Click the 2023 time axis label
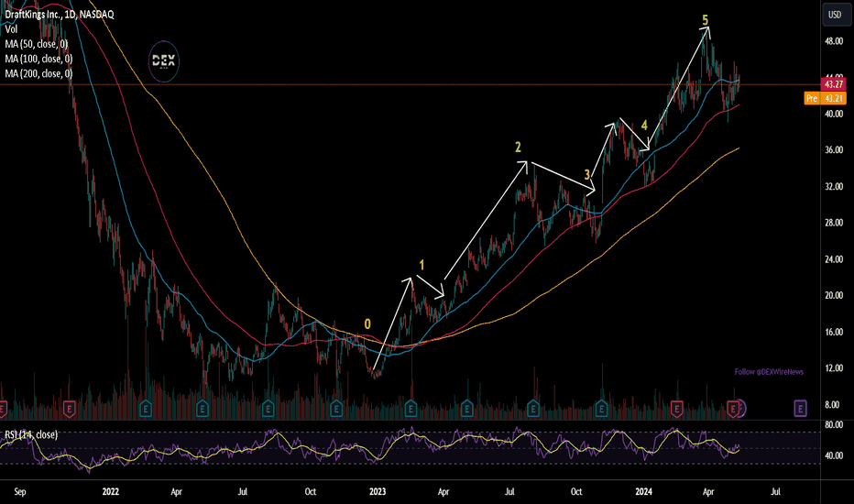 click(378, 491)
